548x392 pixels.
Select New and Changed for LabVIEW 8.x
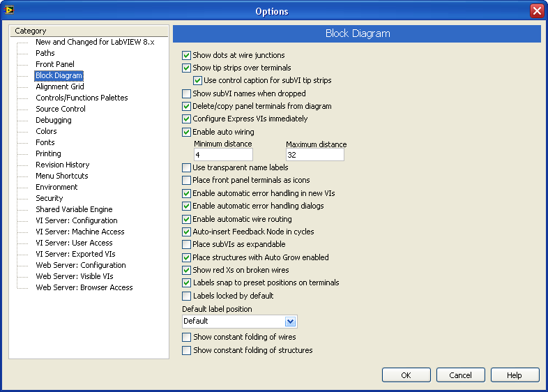click(x=95, y=42)
